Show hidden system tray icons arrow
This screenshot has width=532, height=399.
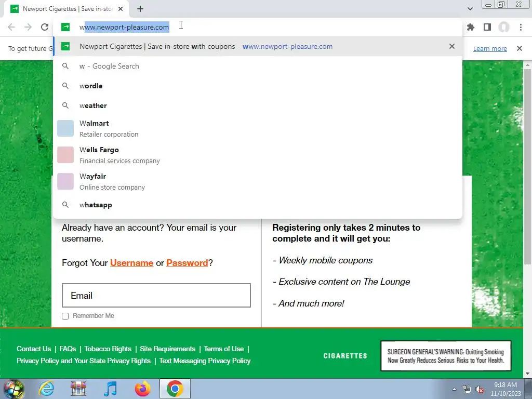(x=454, y=389)
